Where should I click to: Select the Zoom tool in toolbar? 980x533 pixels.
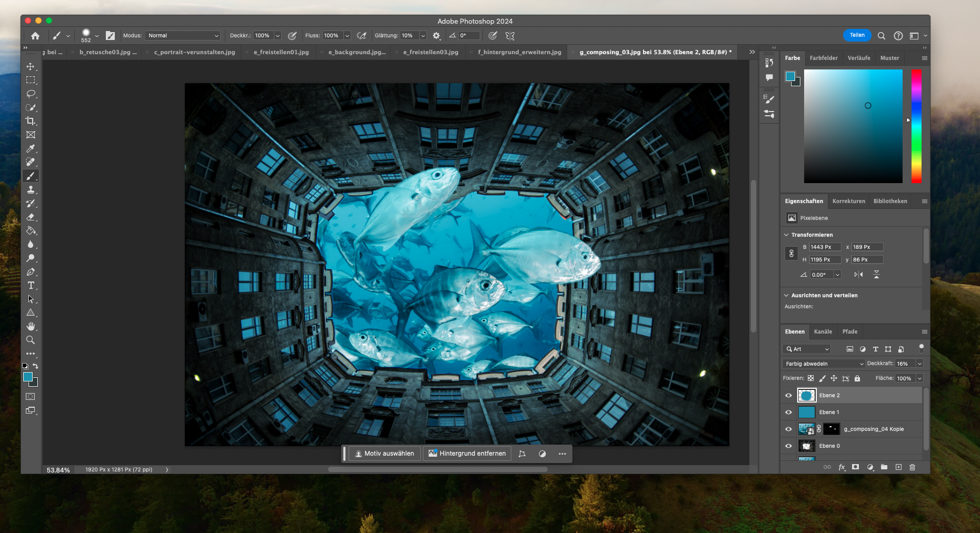[31, 340]
